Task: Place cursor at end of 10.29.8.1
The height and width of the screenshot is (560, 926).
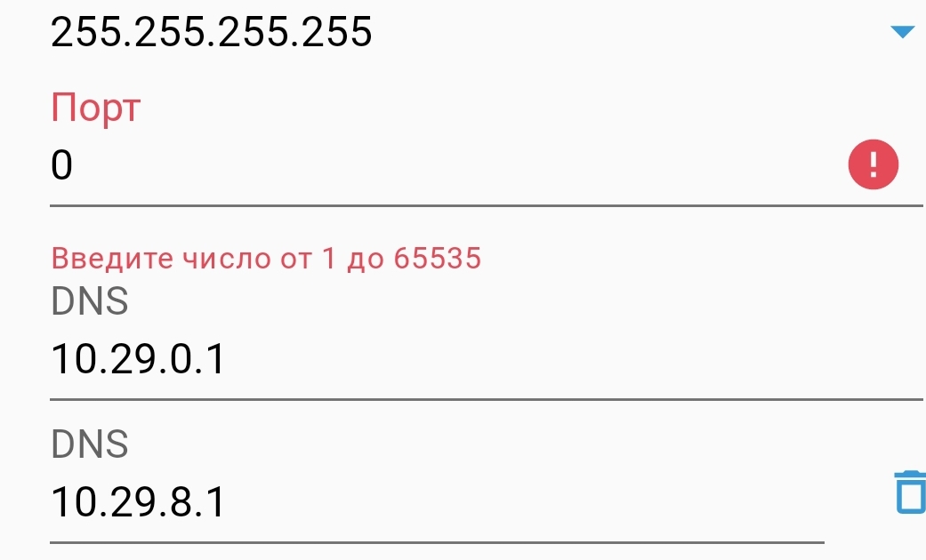Action: click(226, 502)
